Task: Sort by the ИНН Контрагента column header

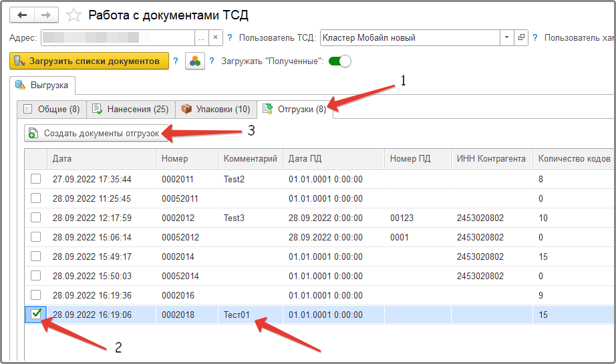Action: click(x=492, y=159)
